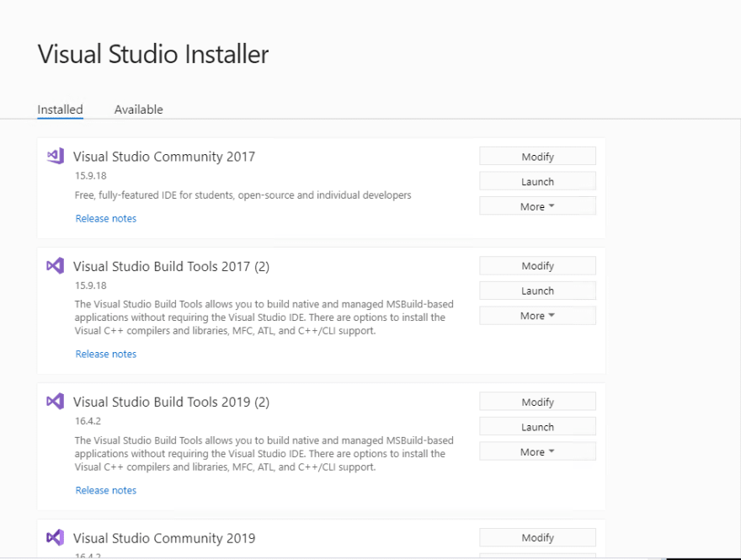Click version 15.9.18 under Build Tools 2017
Screen dimensions: 741x560
point(91,285)
